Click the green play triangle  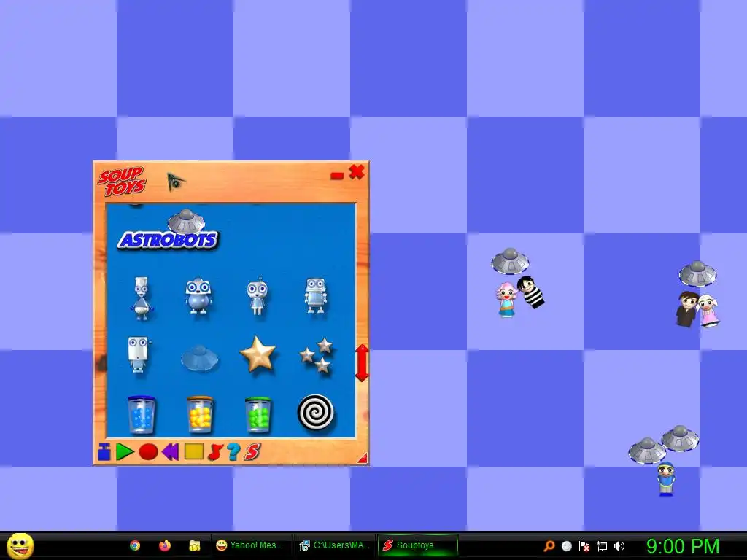pyautogui.click(x=125, y=451)
